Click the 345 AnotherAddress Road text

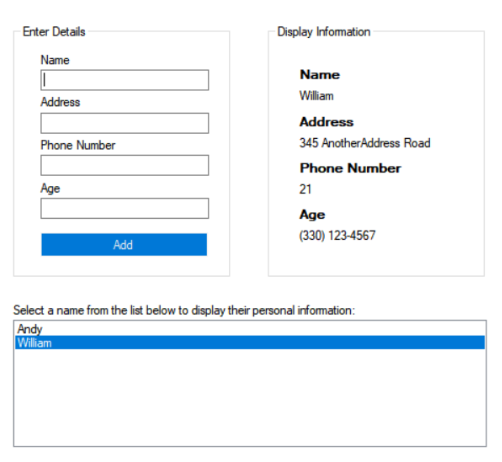click(365, 143)
